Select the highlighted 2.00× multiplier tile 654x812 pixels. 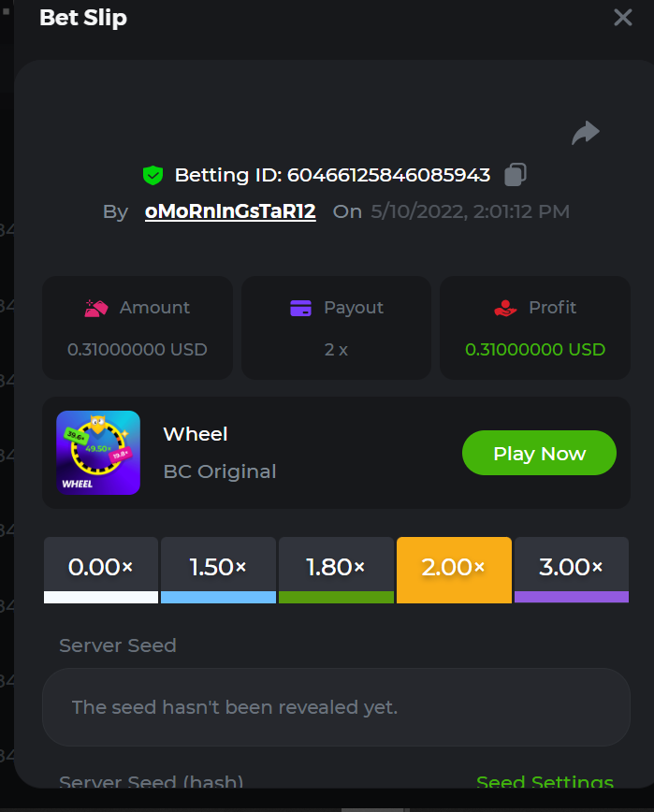(454, 569)
